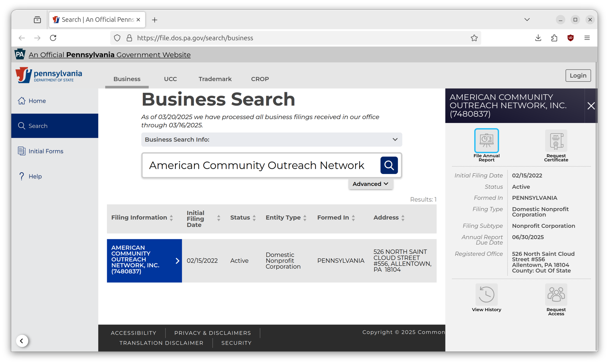Close the business details side panel
This screenshot has height=364, width=609.
591,106
